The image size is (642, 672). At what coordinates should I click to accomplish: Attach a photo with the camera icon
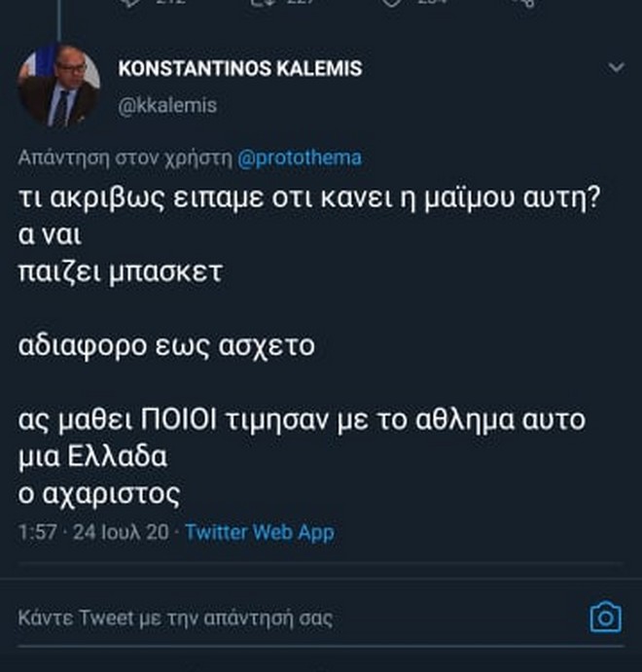click(605, 618)
